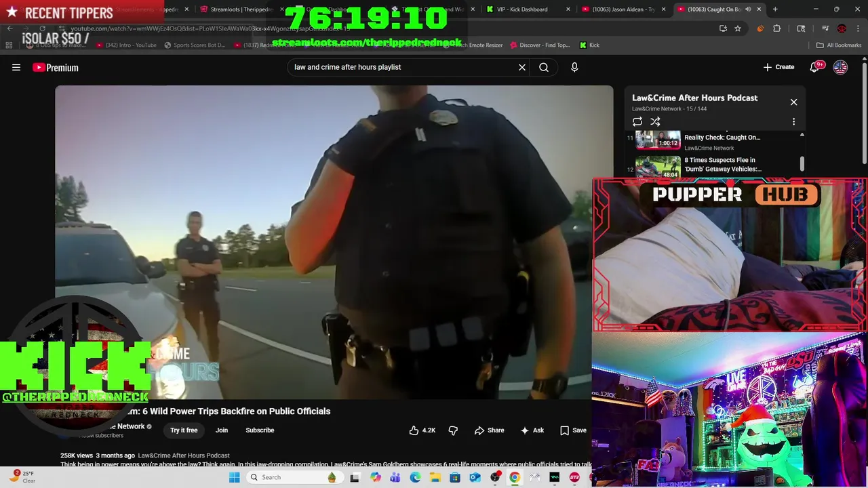Viewport: 868px width, 488px height.
Task: Open YouTube notifications bell
Action: pyautogui.click(x=814, y=67)
